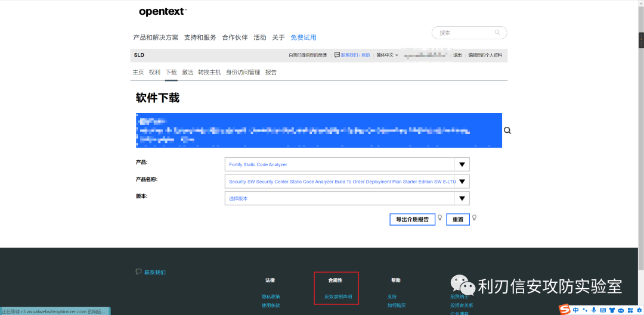
Task: Click the 联系我们 / 自助 link text in the top bar
Action: pyautogui.click(x=355, y=55)
